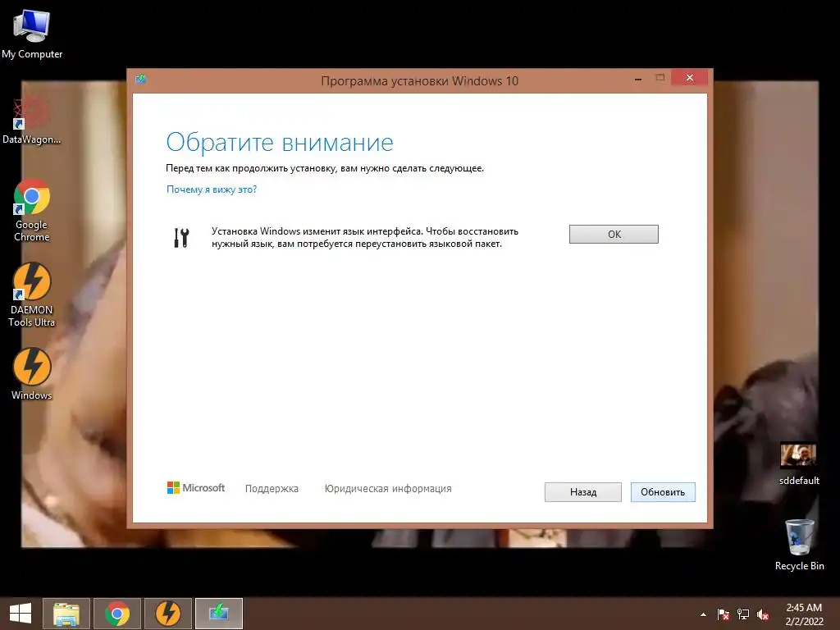This screenshot has height=630, width=840.
Task: Open the 'Почему я вижу это?' link
Action: click(x=212, y=189)
